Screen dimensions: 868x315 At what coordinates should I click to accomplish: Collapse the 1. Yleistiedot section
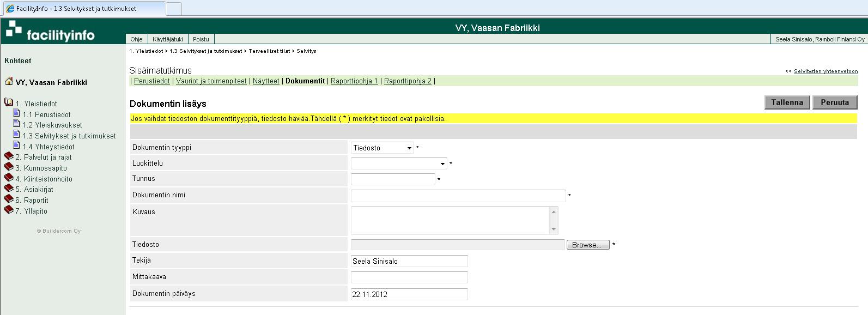click(36, 104)
